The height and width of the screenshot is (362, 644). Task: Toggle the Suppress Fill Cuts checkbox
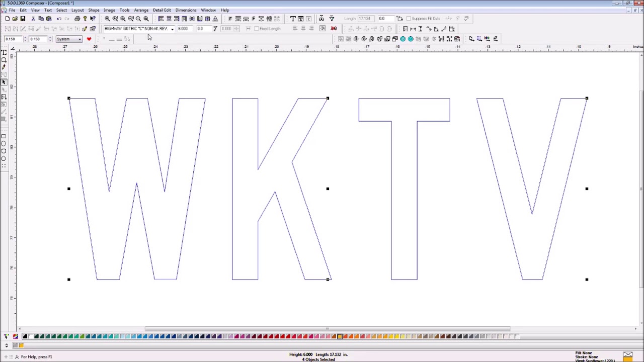point(408,19)
